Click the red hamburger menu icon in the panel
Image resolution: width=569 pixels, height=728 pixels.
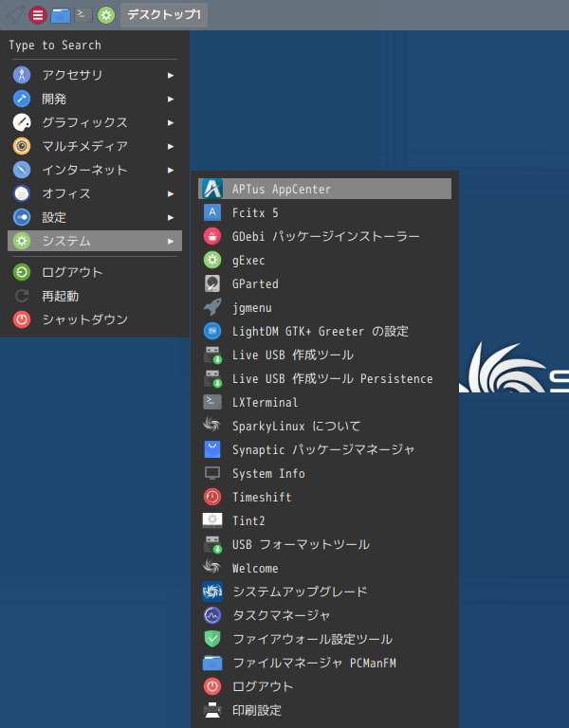click(38, 15)
